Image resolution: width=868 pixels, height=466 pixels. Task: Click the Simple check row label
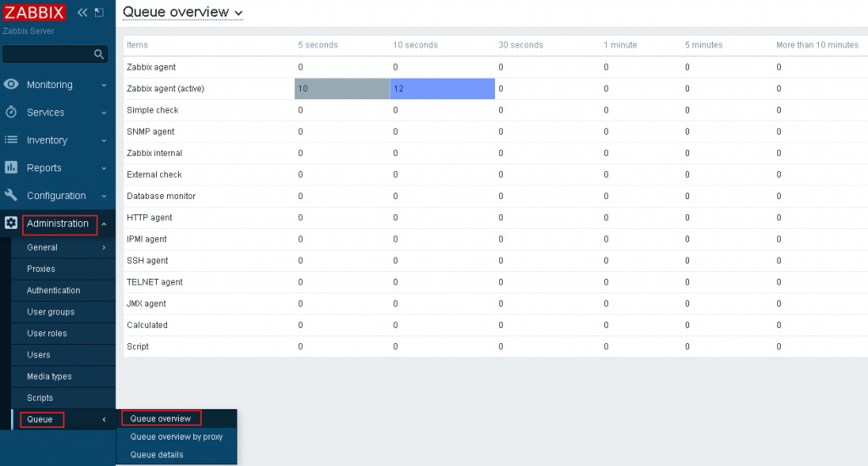(x=153, y=110)
